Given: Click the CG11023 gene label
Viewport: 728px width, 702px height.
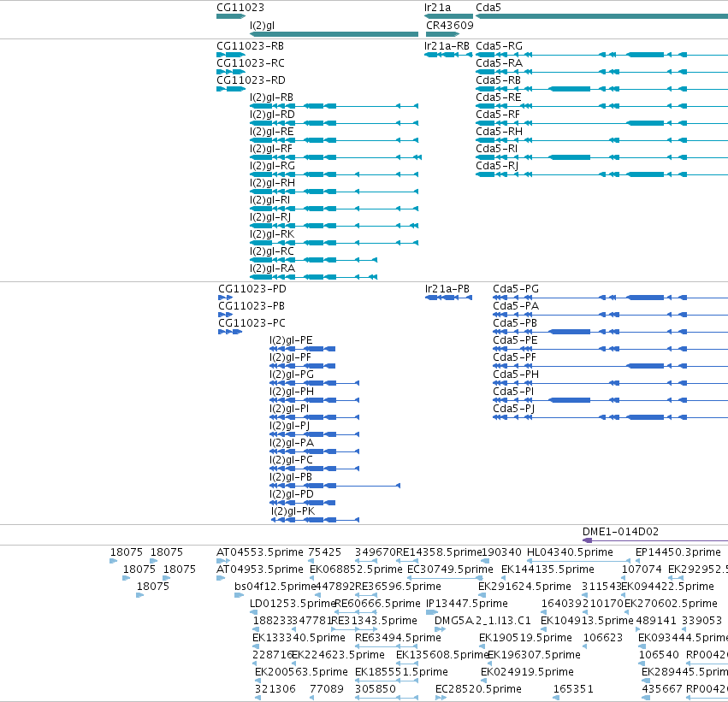Looking at the screenshot, I should point(240,8).
